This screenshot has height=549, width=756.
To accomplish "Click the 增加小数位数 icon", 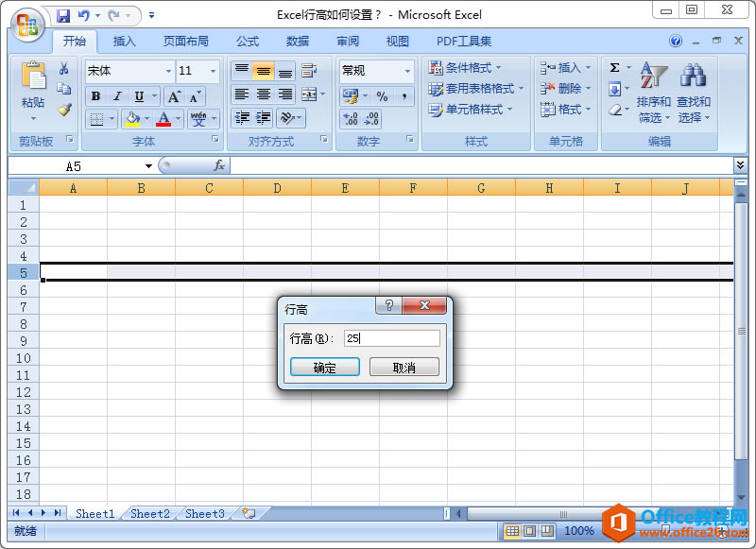I will (x=352, y=120).
